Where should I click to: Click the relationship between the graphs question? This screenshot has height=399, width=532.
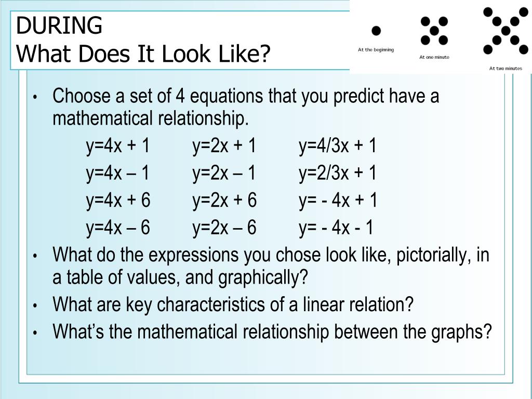272,332
